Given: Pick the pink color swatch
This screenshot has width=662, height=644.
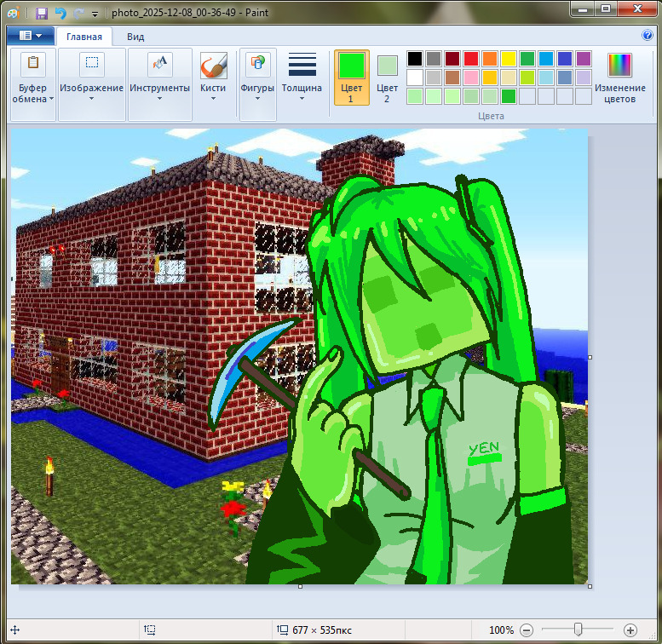Looking at the screenshot, I should coord(471,78).
